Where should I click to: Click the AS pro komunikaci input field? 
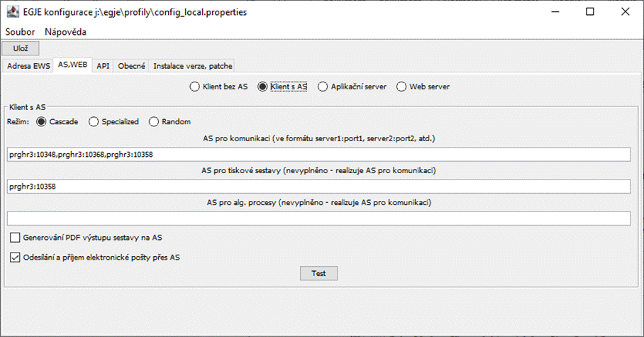coord(318,154)
